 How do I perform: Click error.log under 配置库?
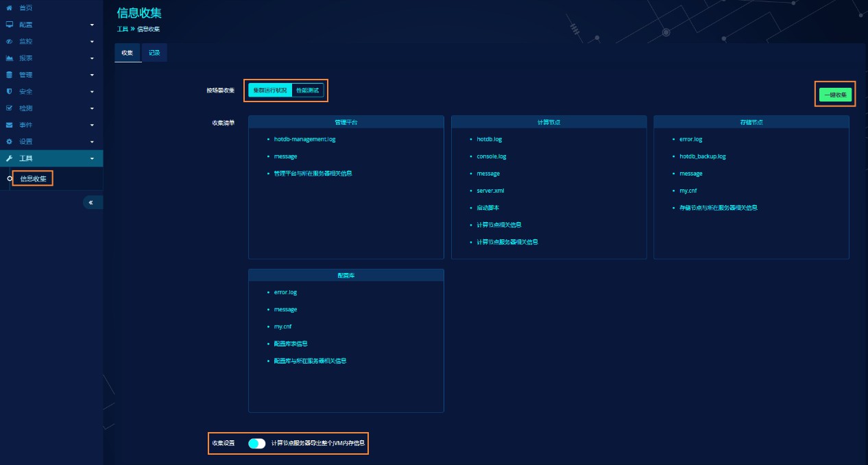[285, 292]
